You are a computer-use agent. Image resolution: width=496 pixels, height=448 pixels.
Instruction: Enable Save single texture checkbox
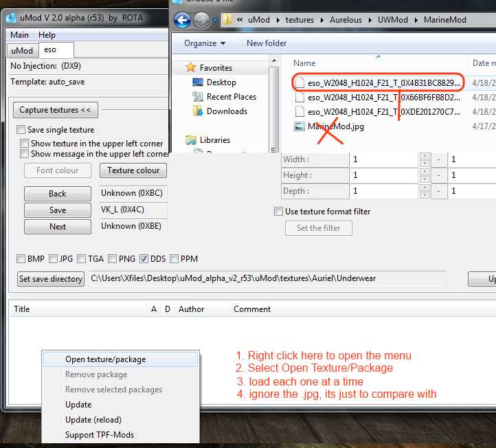tap(21, 130)
